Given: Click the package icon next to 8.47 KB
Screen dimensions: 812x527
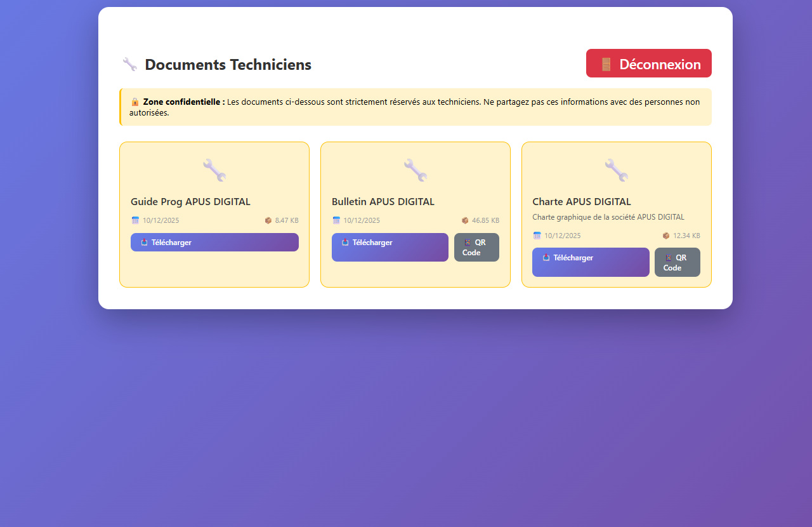Looking at the screenshot, I should click(x=267, y=220).
